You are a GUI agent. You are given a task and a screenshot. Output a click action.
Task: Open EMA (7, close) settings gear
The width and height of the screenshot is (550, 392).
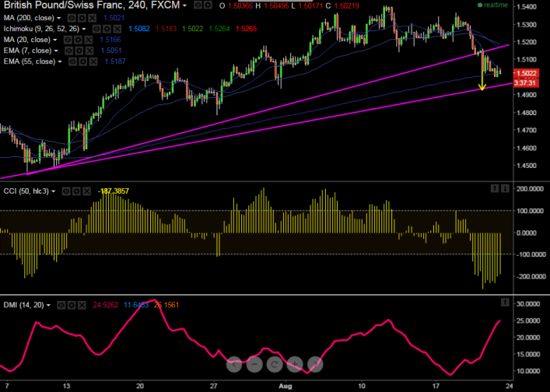[x=79, y=51]
